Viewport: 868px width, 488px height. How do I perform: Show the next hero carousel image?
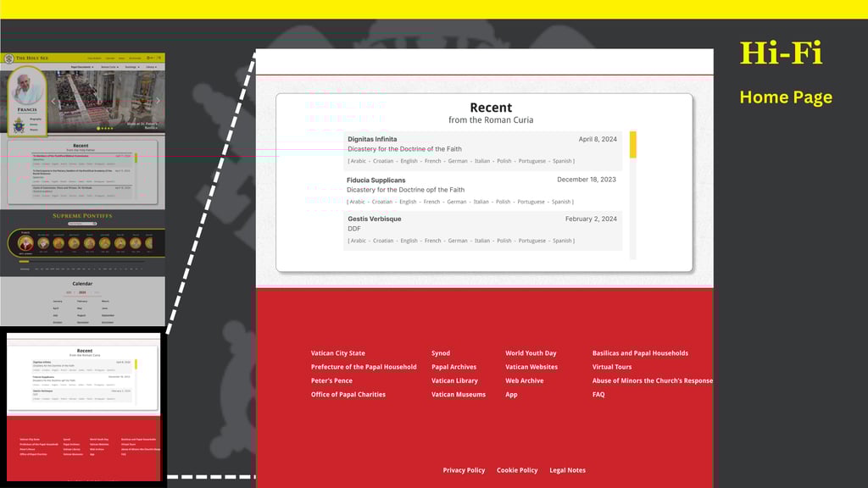158,101
